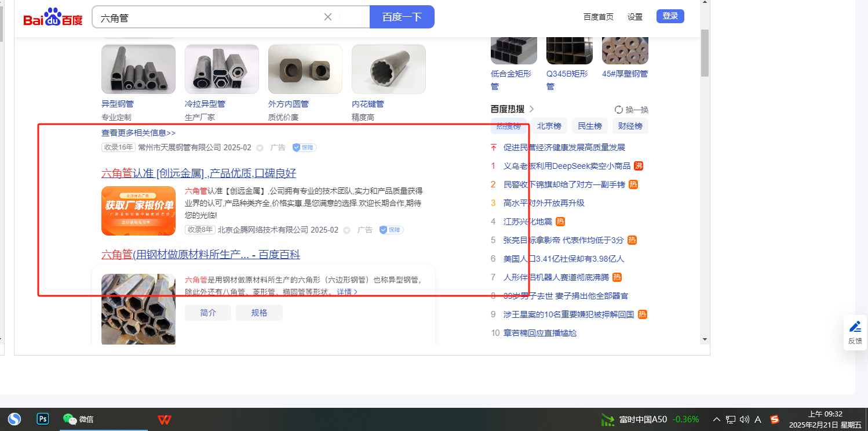Click the refresh icon beside 换一换

(x=619, y=110)
